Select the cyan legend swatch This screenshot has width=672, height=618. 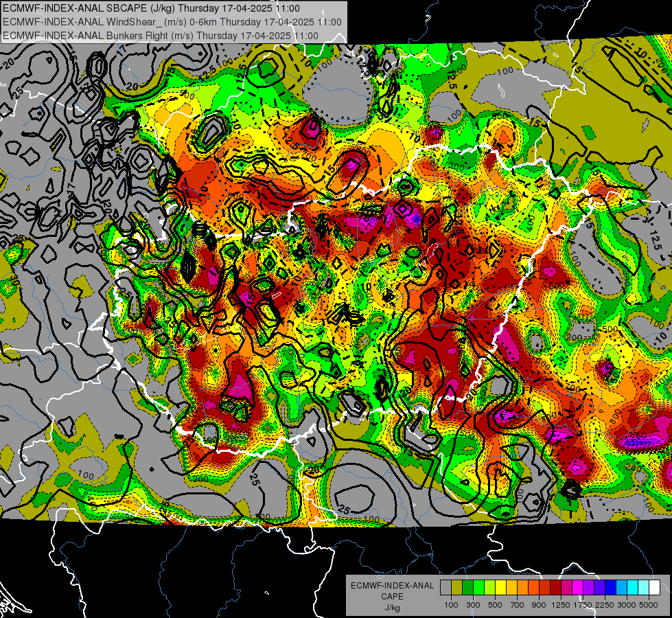633,588
